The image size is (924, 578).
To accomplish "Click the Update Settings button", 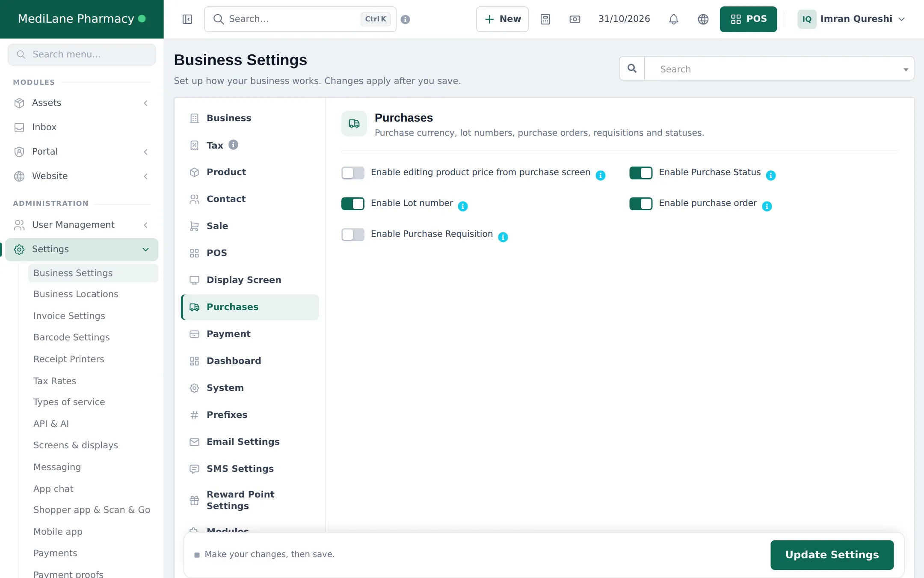I will (832, 555).
